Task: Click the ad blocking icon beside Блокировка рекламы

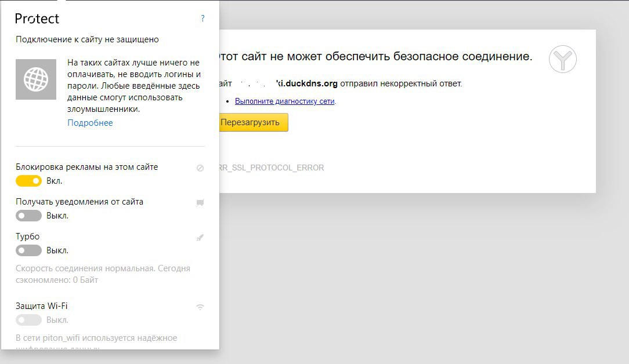Action: 200,168
